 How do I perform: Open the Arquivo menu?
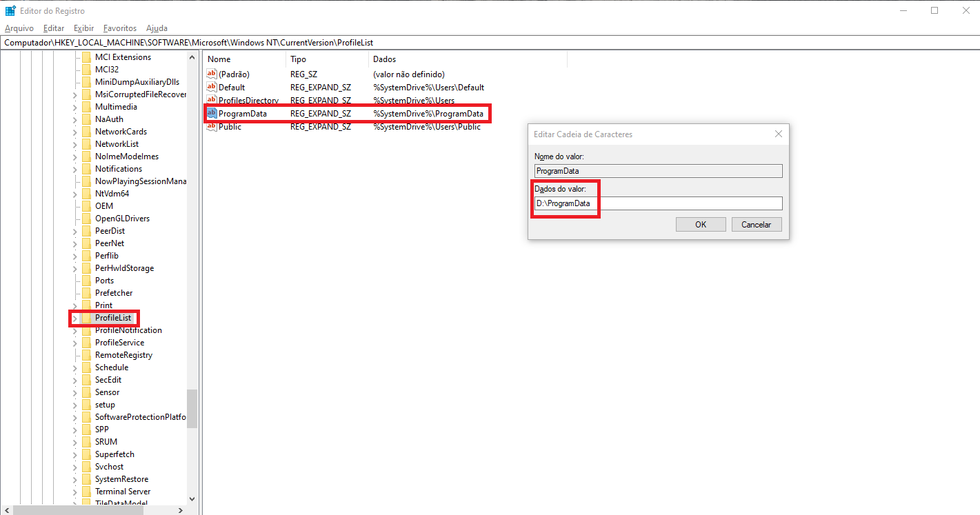tap(19, 28)
